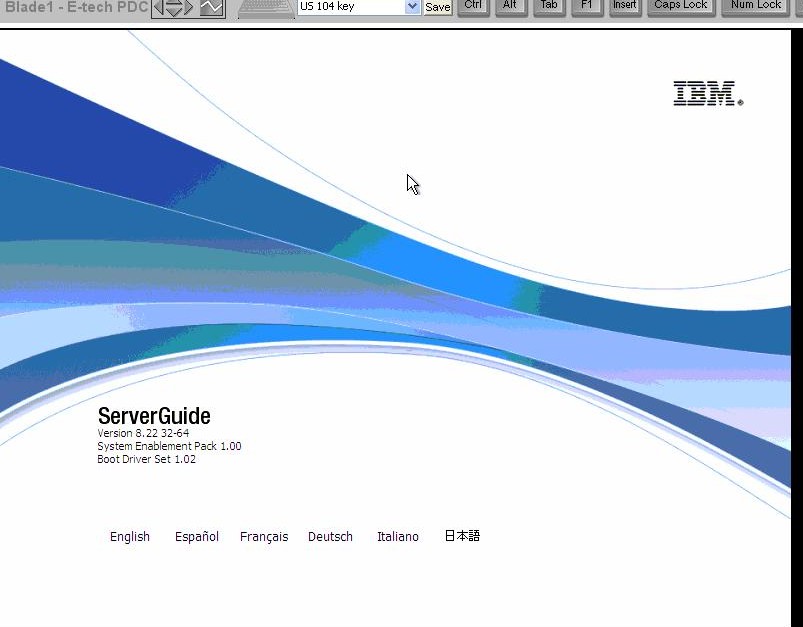Image resolution: width=803 pixels, height=627 pixels.
Task: Toggle the Caps Lock button
Action: (x=681, y=7)
